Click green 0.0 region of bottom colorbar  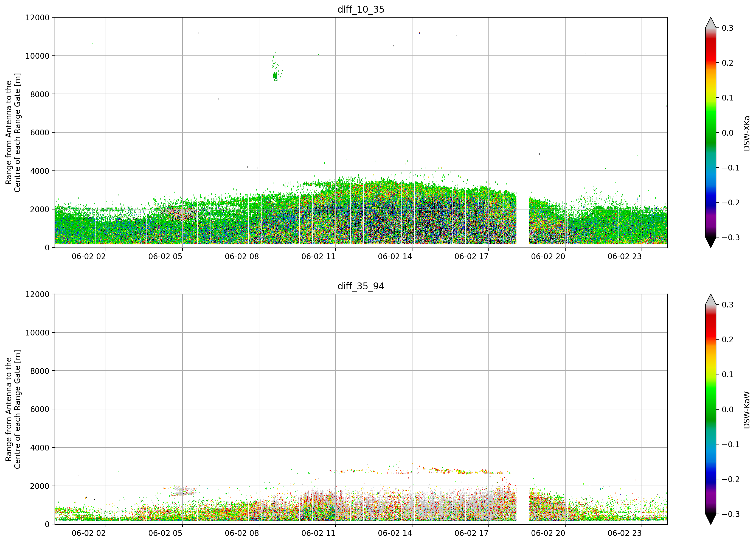[711, 409]
